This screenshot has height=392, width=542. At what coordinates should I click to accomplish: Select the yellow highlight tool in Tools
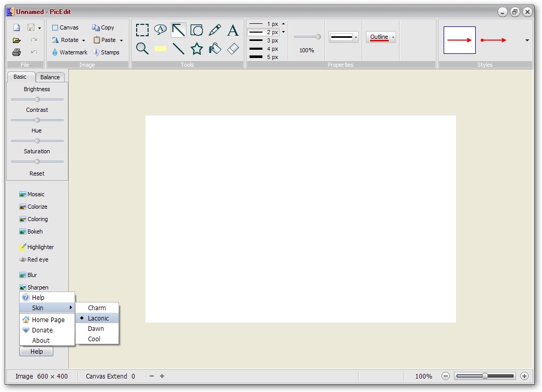[160, 49]
